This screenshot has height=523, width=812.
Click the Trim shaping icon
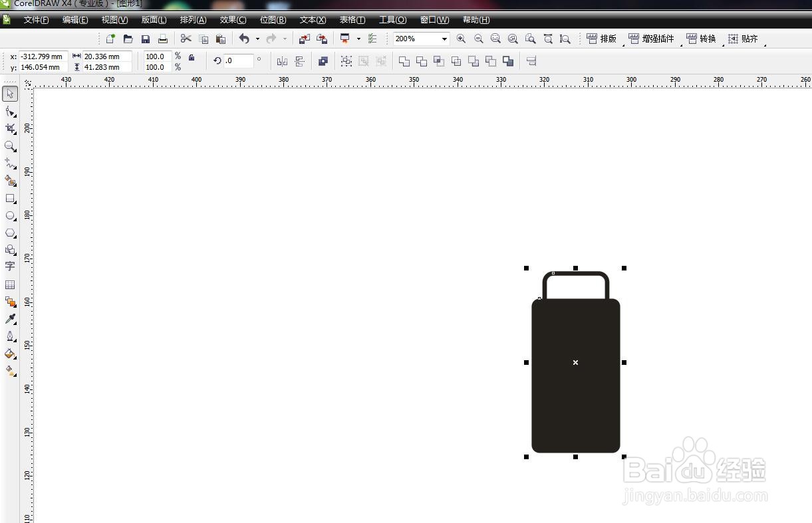point(422,61)
